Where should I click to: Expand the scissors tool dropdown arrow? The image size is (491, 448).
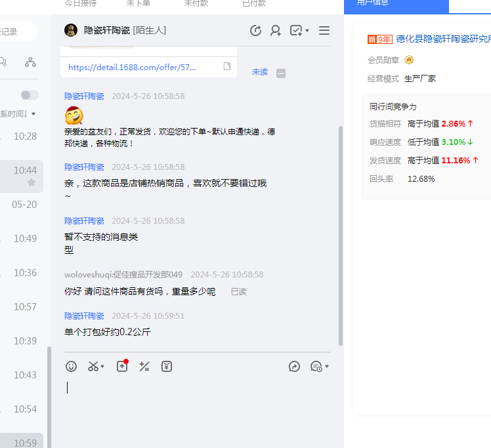coord(103,367)
